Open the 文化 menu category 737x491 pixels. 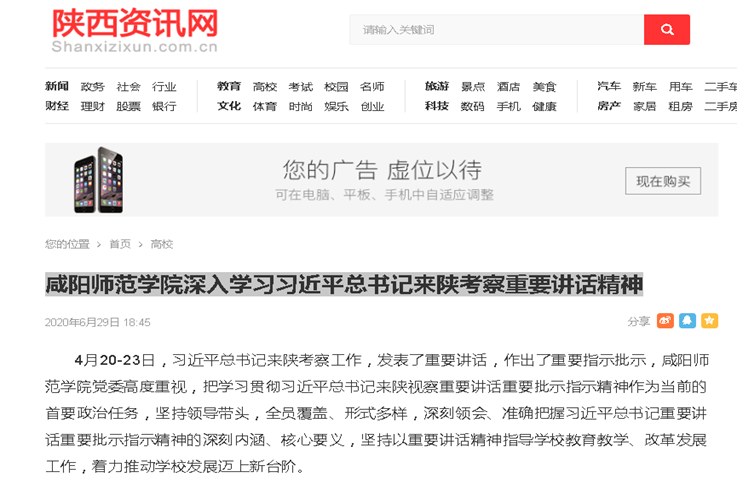229,106
